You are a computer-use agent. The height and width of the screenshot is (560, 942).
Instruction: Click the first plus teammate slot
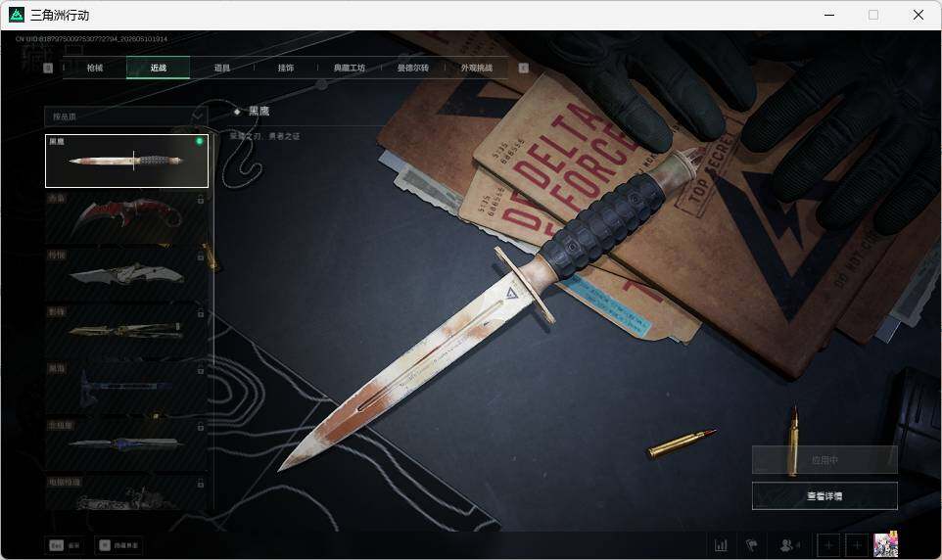coord(828,545)
